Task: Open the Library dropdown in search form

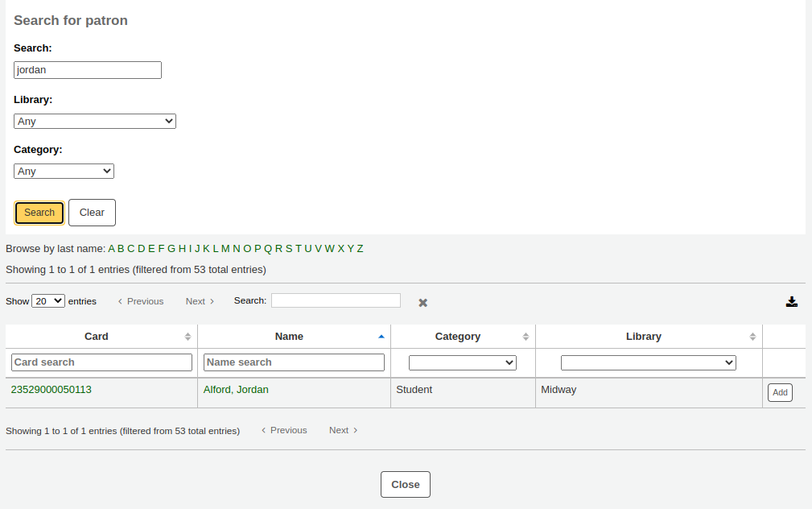Action: 95,122
